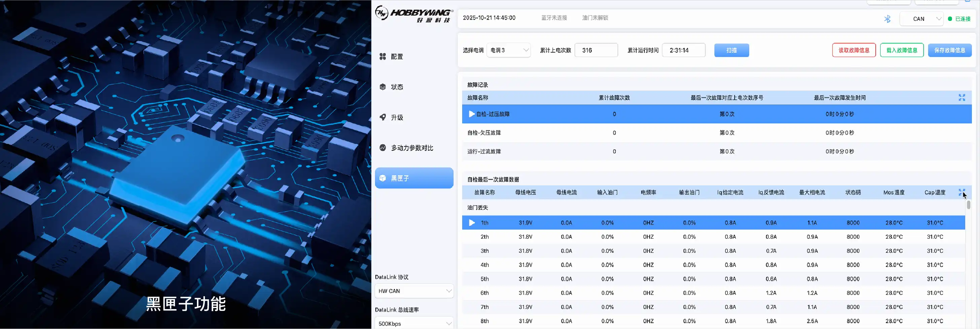Click the fault data table scrollbar

[969, 205]
